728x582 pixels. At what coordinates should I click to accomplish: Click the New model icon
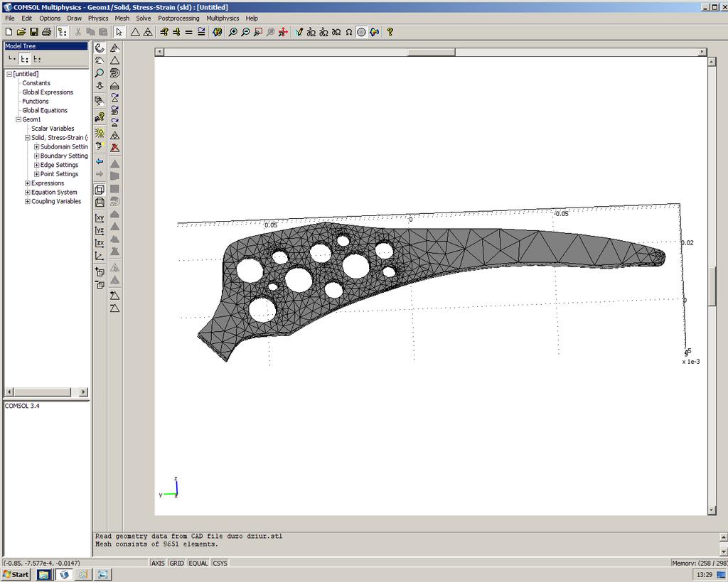click(x=9, y=32)
